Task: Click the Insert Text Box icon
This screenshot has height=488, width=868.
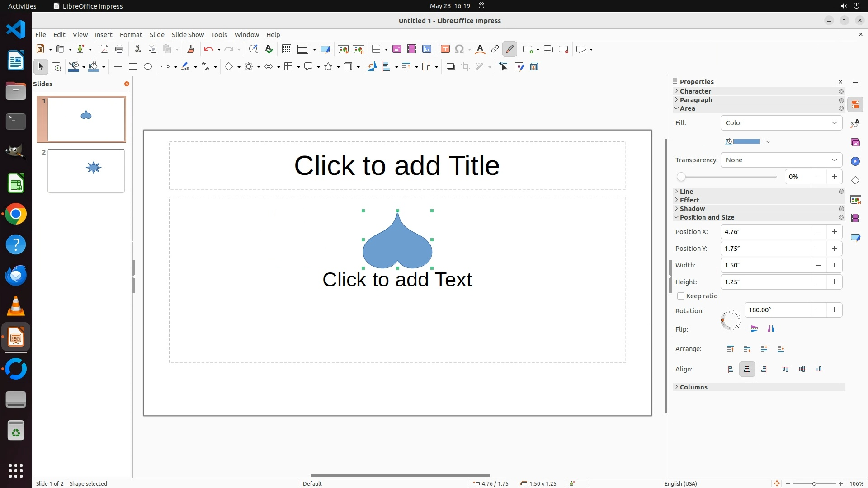Action: tap(445, 49)
